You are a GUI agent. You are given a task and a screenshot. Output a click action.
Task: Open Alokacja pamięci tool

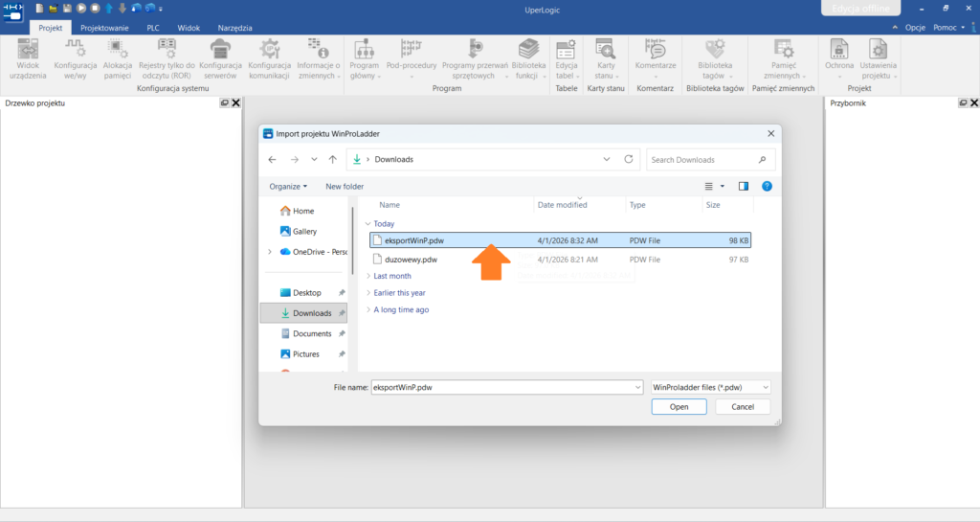pos(118,59)
